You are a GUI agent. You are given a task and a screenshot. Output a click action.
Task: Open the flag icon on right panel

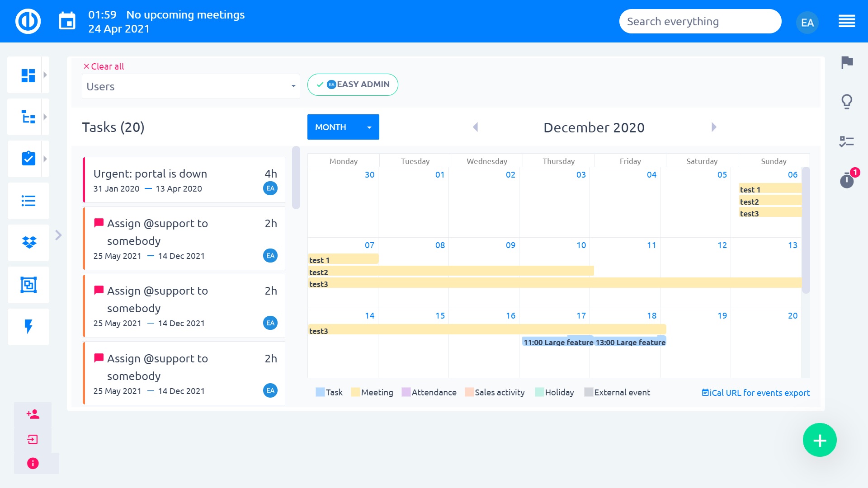[x=847, y=62]
